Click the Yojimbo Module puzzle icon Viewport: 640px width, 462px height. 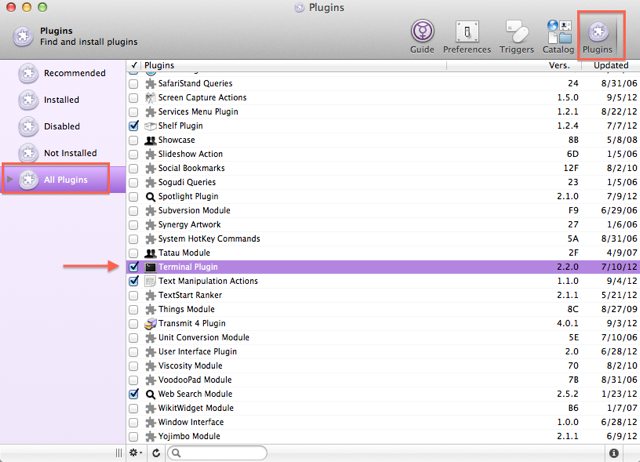point(151,436)
